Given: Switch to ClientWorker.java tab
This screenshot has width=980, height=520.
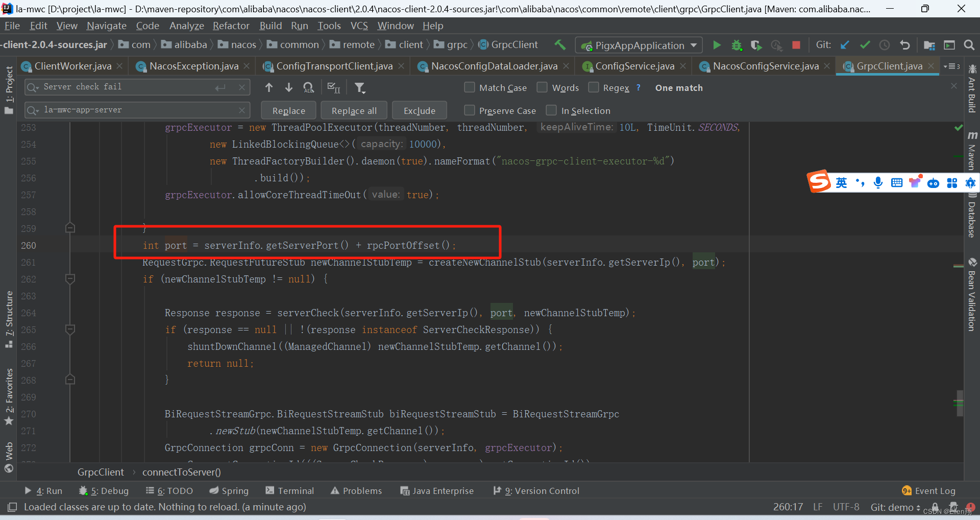Looking at the screenshot, I should coord(73,66).
